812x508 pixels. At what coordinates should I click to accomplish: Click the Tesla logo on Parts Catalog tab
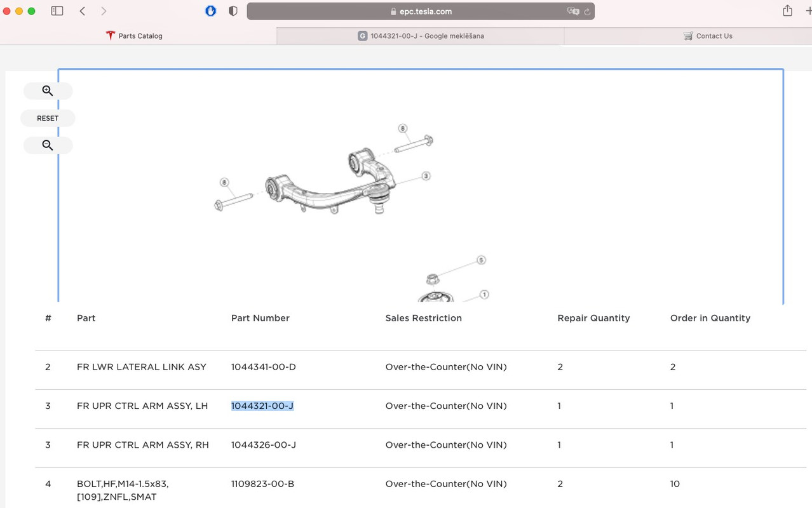point(111,36)
